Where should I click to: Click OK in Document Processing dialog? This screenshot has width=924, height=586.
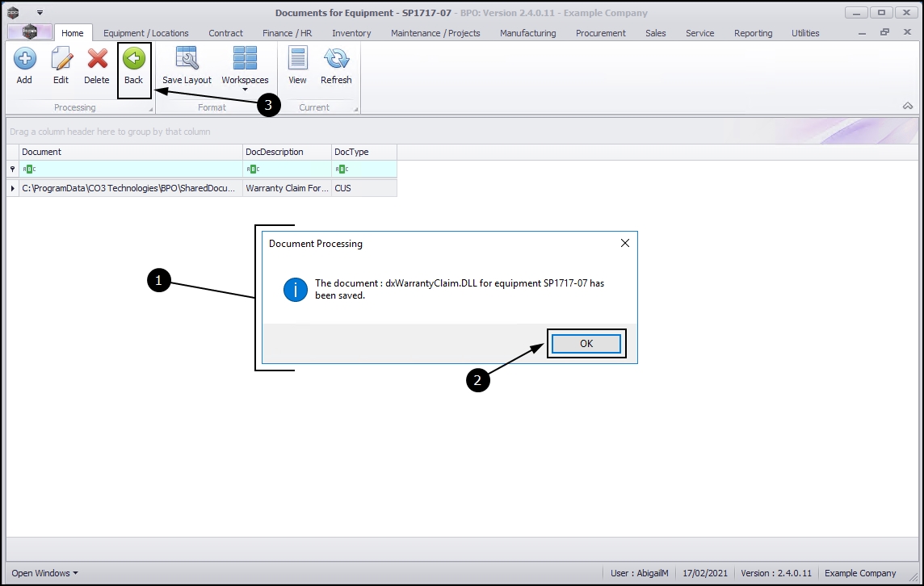point(586,343)
